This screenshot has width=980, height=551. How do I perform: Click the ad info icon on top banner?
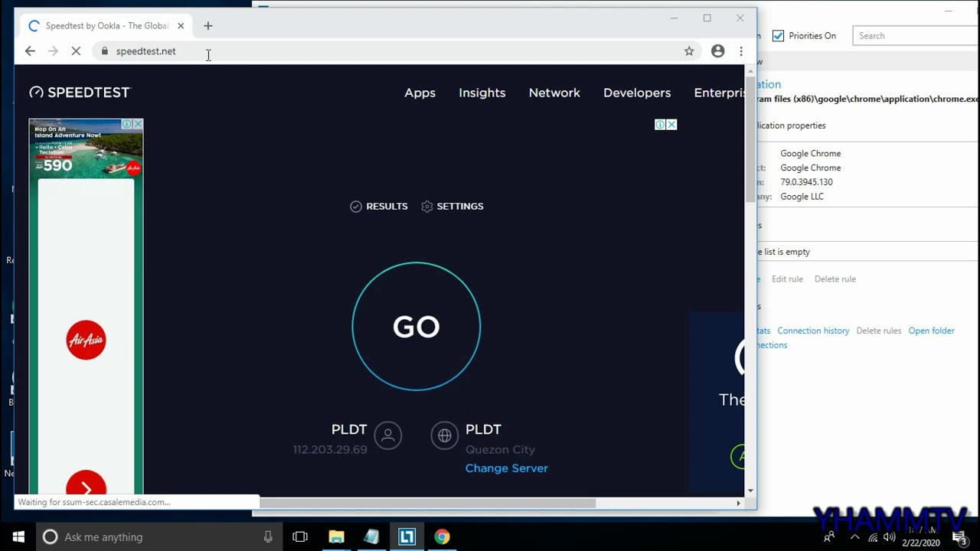(660, 125)
